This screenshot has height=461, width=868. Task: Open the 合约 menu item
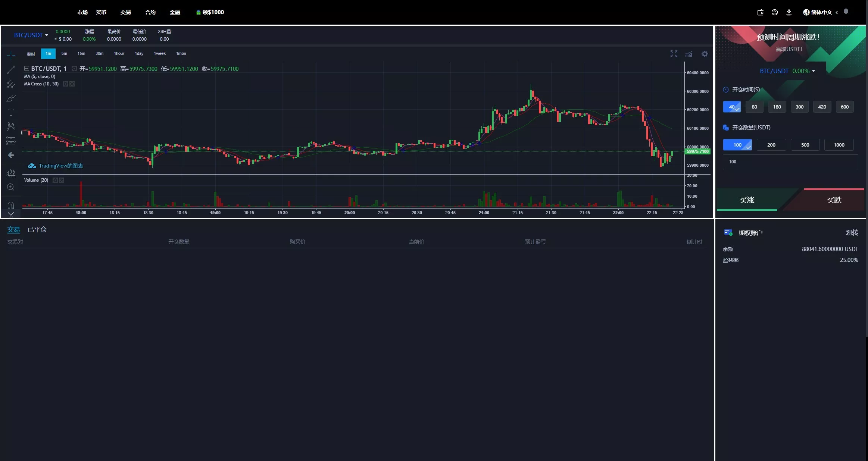[150, 12]
